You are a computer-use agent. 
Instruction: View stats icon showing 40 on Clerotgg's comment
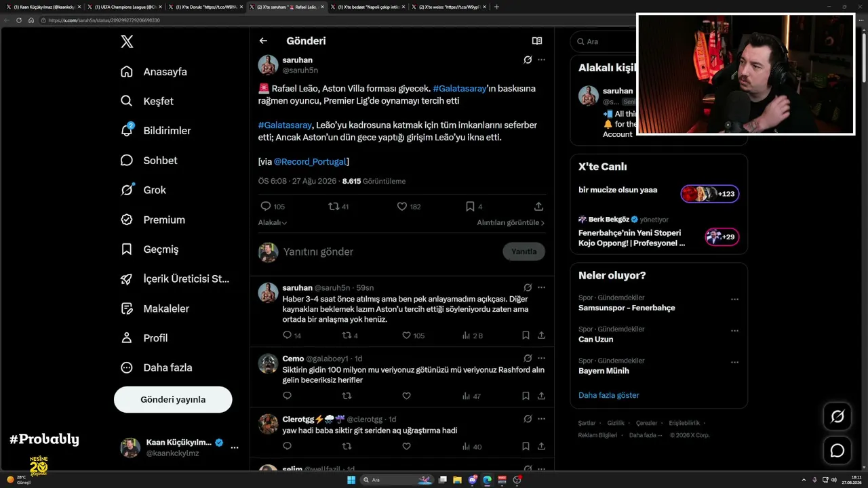pyautogui.click(x=466, y=446)
